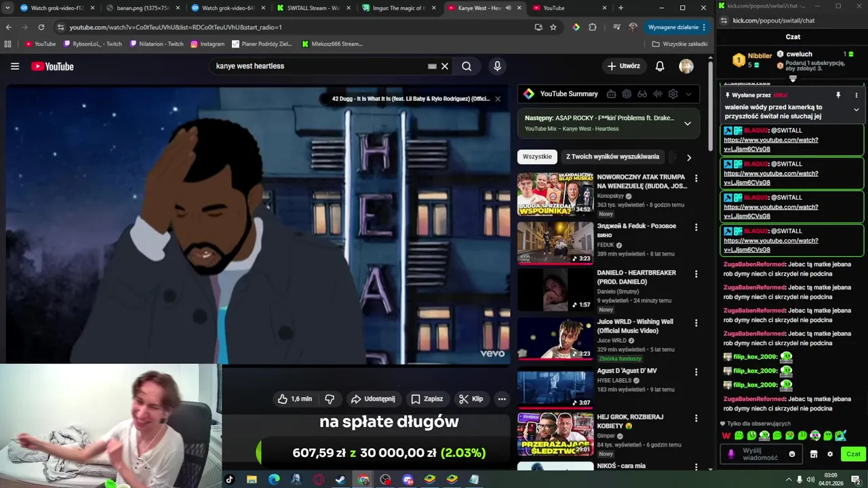Viewport: 868px width, 488px height.
Task: Save video with Zapisz button
Action: tap(427, 399)
